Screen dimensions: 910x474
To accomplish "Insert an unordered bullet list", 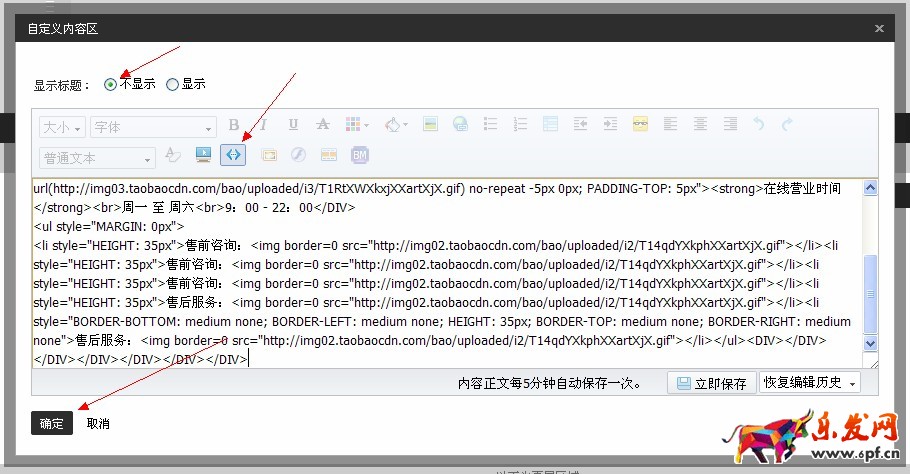I will click(x=490, y=125).
